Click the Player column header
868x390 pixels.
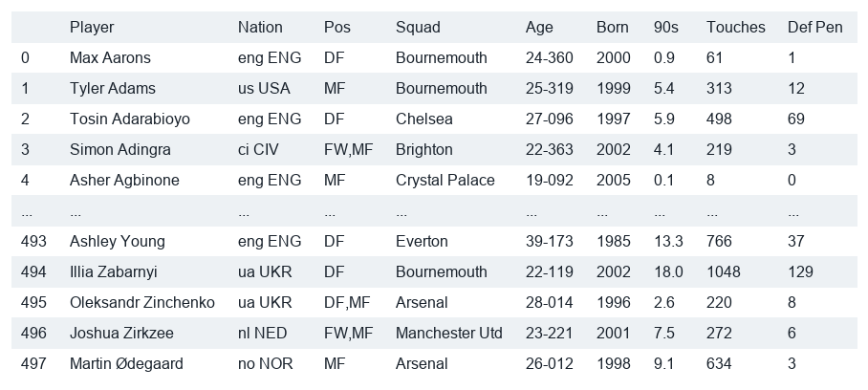pyautogui.click(x=92, y=27)
